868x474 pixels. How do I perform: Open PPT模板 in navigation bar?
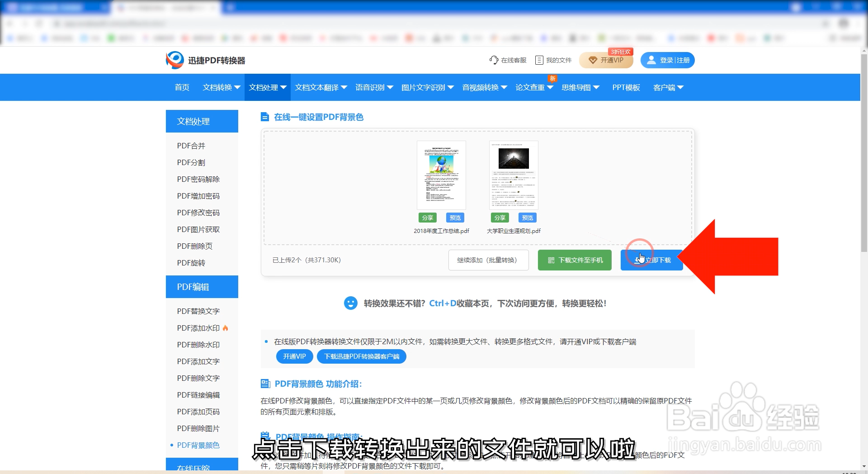coord(626,87)
